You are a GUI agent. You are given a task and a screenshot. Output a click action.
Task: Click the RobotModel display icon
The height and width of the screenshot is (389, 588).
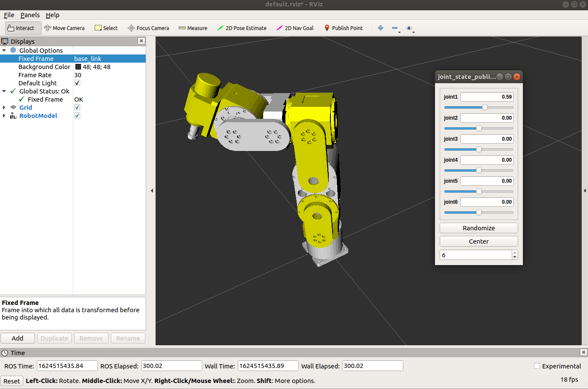click(x=13, y=115)
